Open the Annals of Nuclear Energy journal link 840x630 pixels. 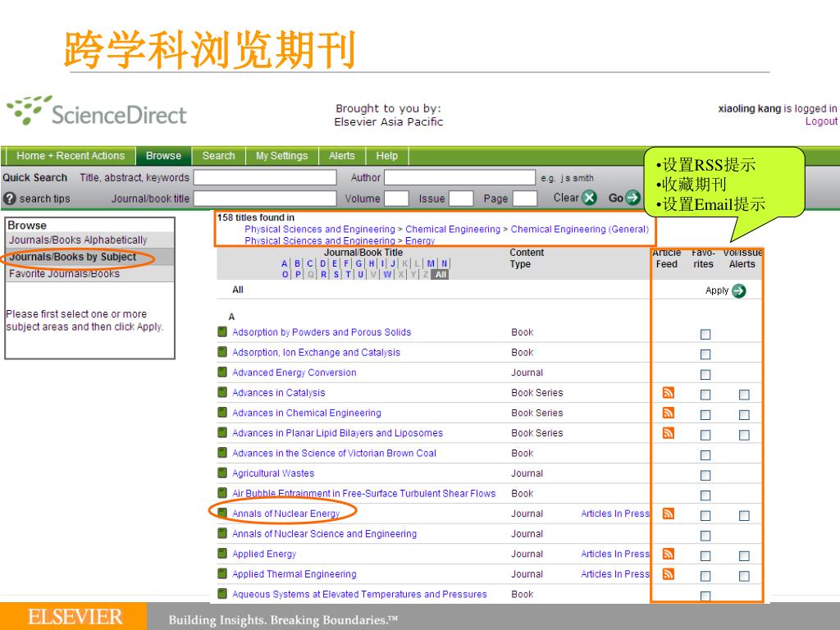[285, 514]
